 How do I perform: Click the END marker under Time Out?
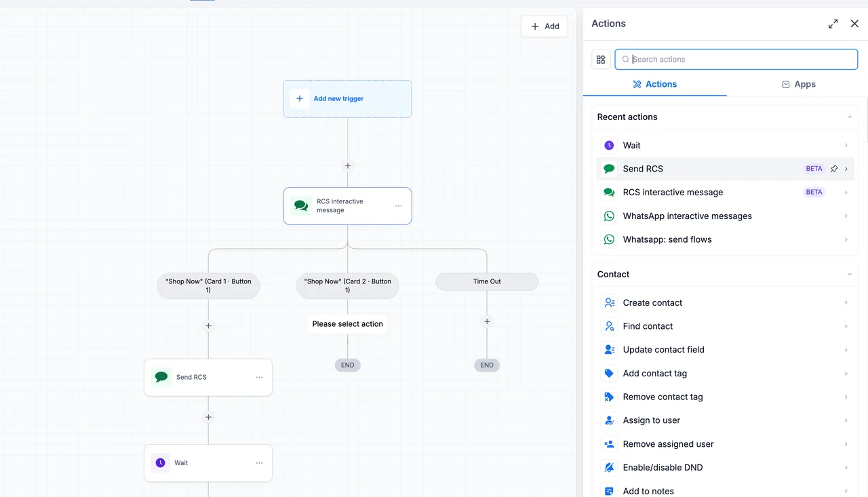487,365
